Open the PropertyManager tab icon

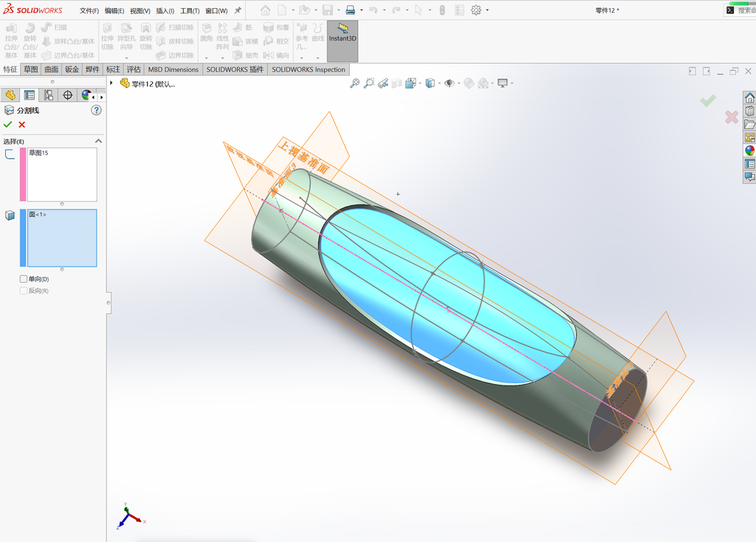click(30, 95)
